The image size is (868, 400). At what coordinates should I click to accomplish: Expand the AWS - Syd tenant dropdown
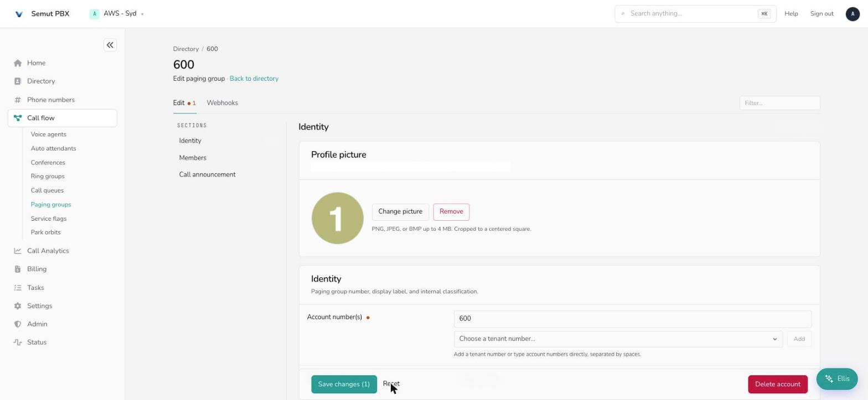coord(117,14)
